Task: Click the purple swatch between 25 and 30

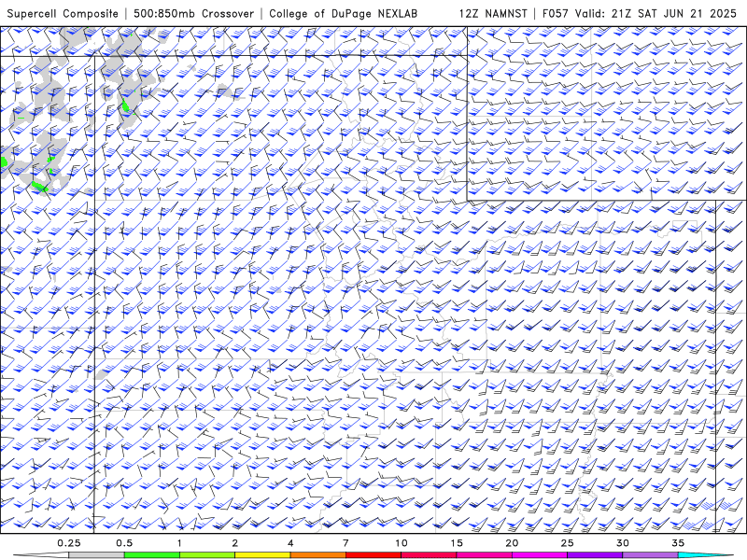Action: 595,555
